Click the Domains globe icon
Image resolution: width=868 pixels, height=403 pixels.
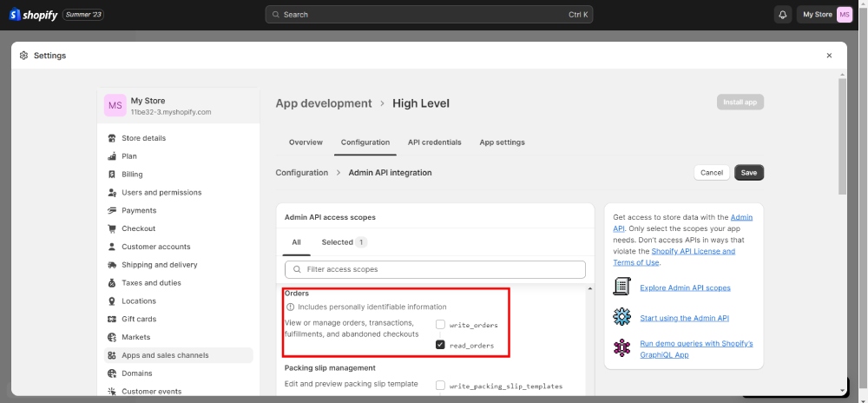point(112,373)
